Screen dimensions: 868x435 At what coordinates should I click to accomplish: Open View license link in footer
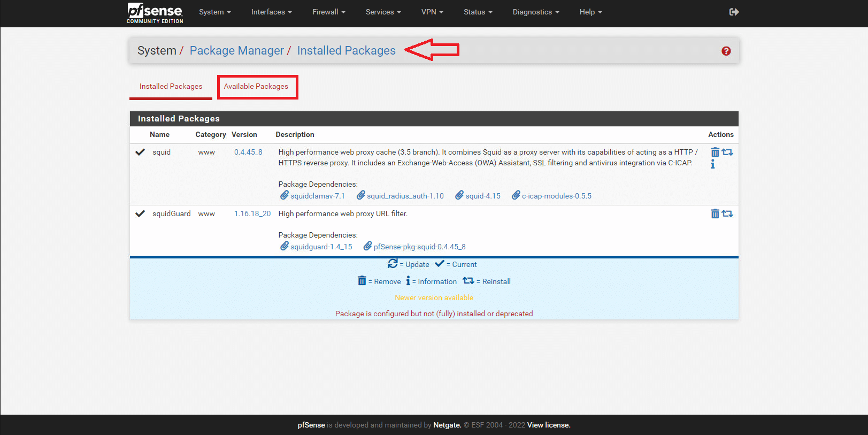tap(549, 425)
